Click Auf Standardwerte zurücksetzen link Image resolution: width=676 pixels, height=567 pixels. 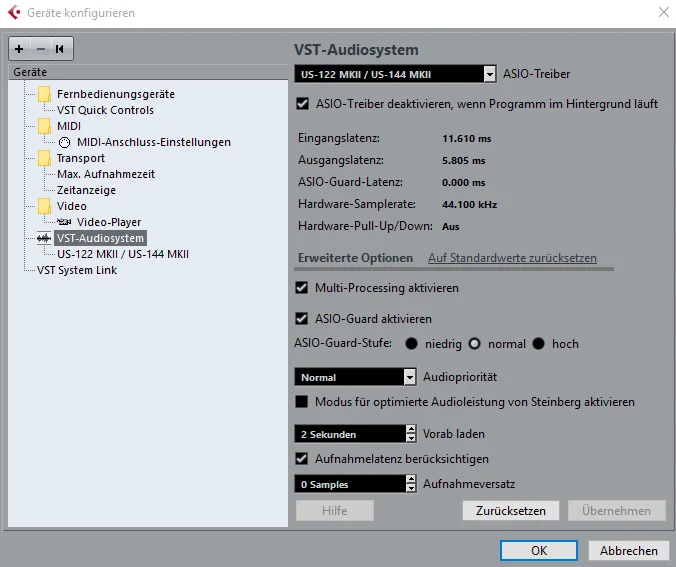pyautogui.click(x=512, y=258)
